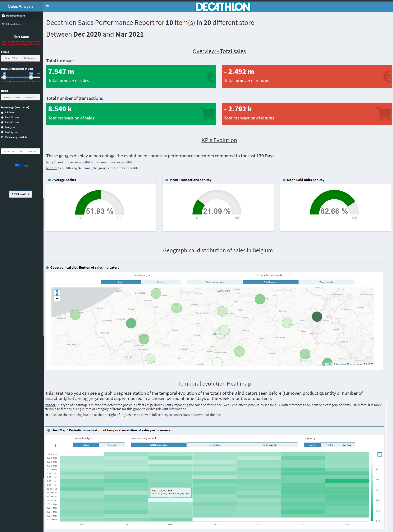The width and height of the screenshot is (393, 532).
Task: Click the euro icon on sales turnover card
Action: tap(211, 77)
